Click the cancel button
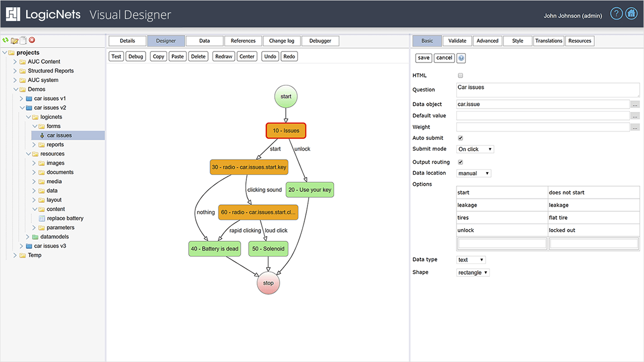 (444, 58)
